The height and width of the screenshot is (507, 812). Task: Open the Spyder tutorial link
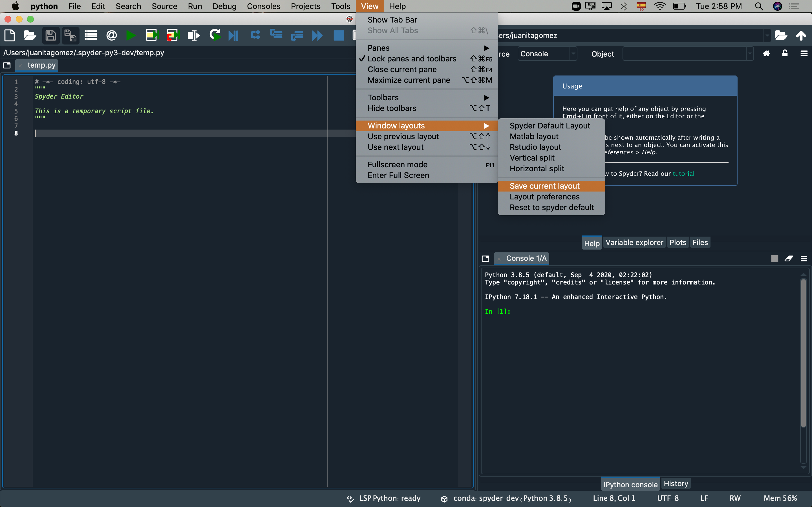pyautogui.click(x=684, y=173)
